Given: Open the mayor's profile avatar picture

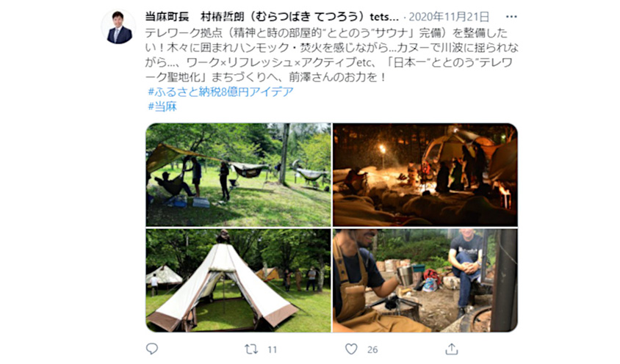Looking at the screenshot, I should tap(119, 27).
